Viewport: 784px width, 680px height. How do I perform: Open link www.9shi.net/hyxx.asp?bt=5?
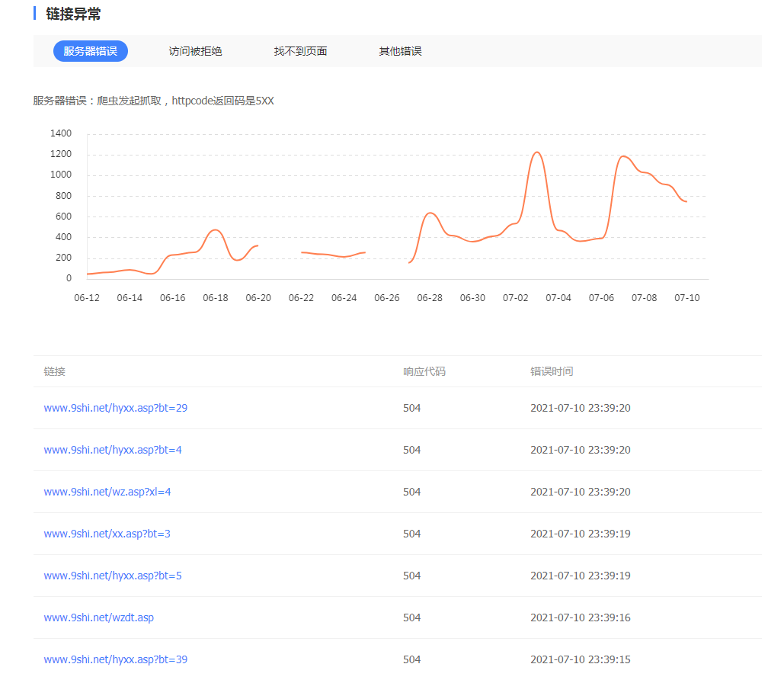point(112,576)
